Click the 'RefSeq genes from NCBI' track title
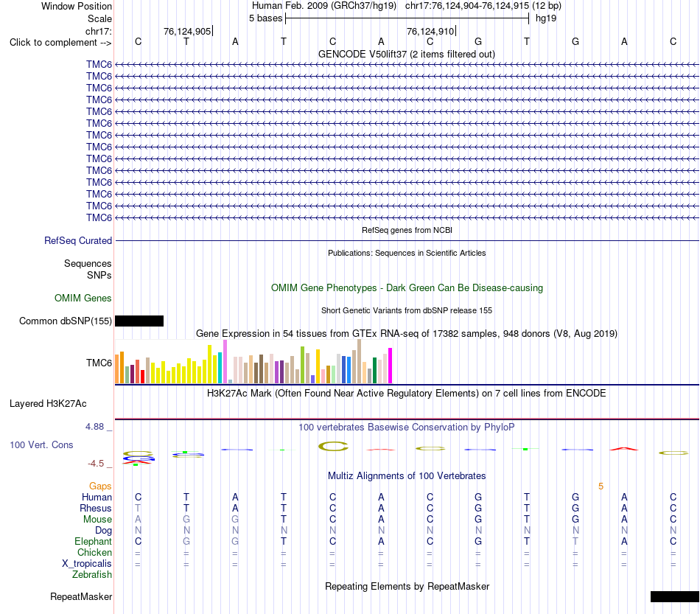Screen dimensions: 700x614 [x=407, y=230]
